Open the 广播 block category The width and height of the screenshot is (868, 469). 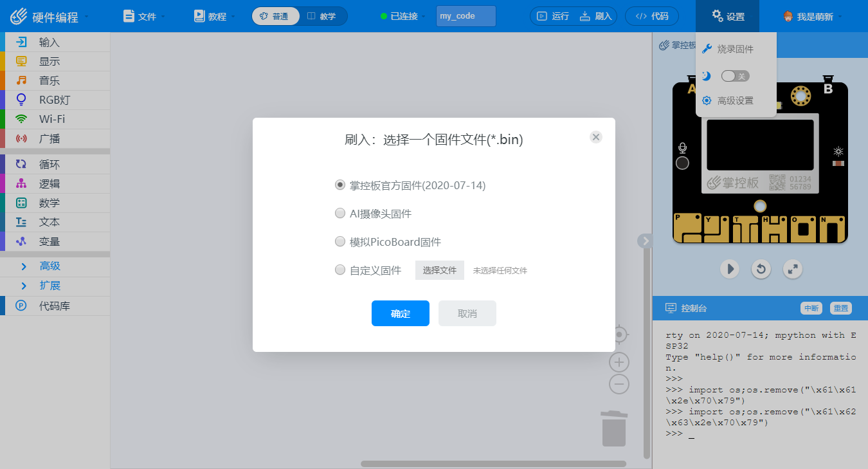55,138
